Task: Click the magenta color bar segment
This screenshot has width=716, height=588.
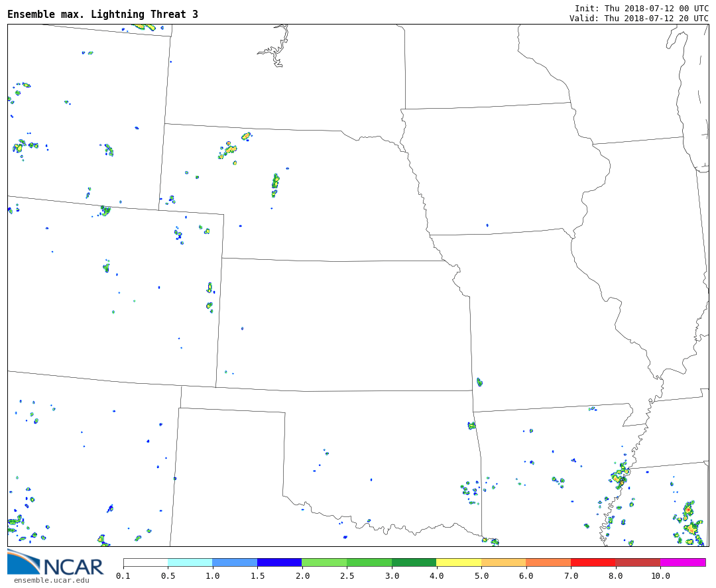Action: [x=682, y=562]
